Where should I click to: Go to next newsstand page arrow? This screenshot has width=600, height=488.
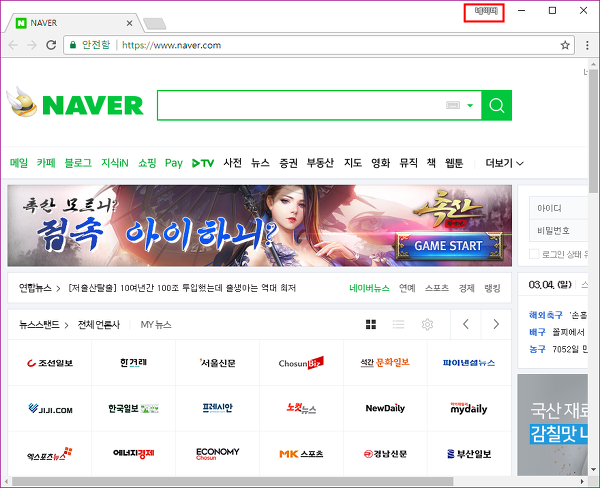496,324
